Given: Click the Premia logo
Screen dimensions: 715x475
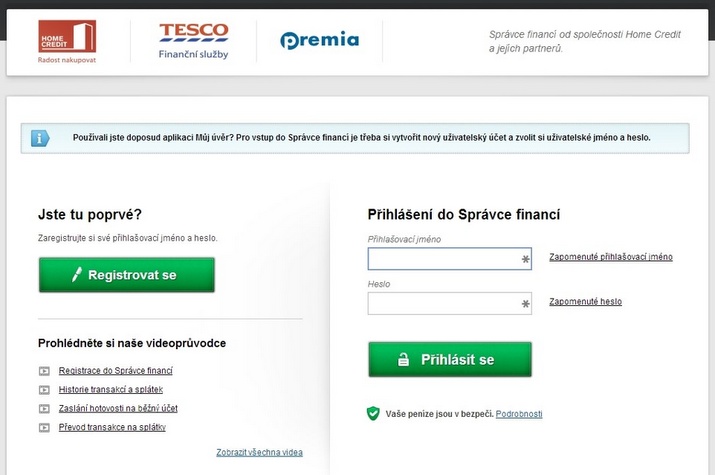Looking at the screenshot, I should (320, 40).
